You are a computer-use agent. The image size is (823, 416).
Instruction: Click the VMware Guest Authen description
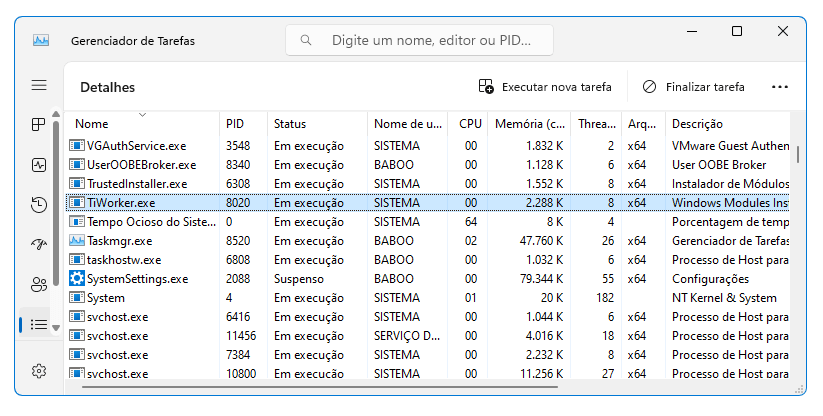tap(730, 145)
